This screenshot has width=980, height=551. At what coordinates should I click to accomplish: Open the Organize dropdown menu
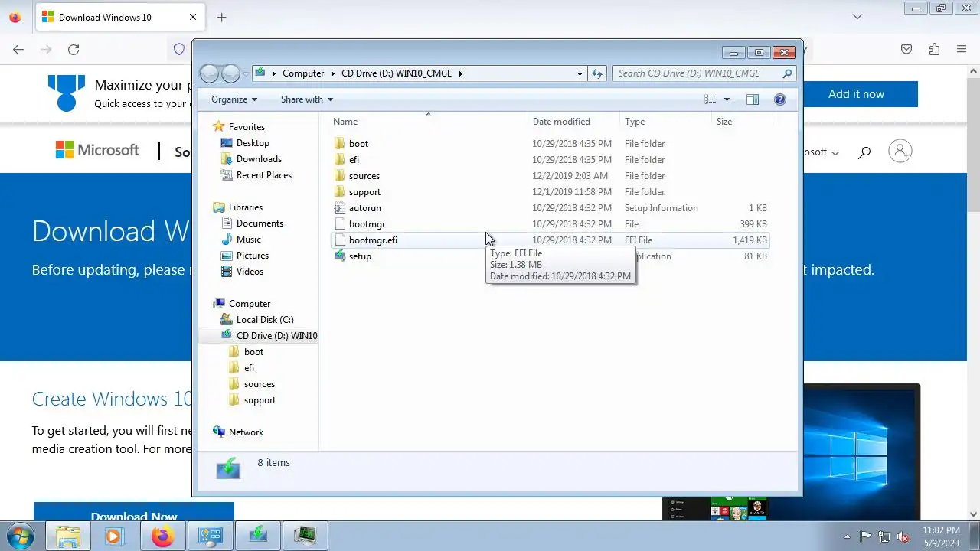[x=234, y=99]
